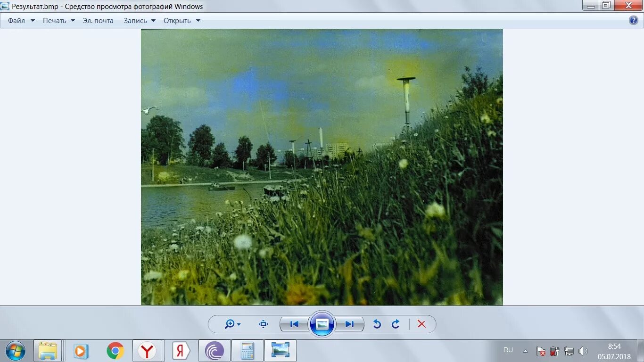Go to the next photo
The height and width of the screenshot is (362, 644).
tap(350, 324)
